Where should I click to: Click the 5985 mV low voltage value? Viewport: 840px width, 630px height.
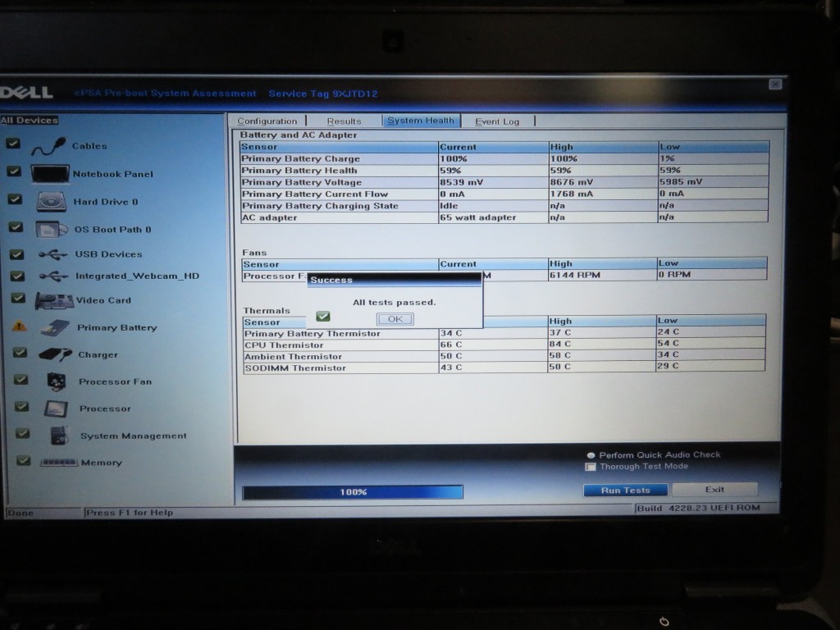tap(680, 181)
